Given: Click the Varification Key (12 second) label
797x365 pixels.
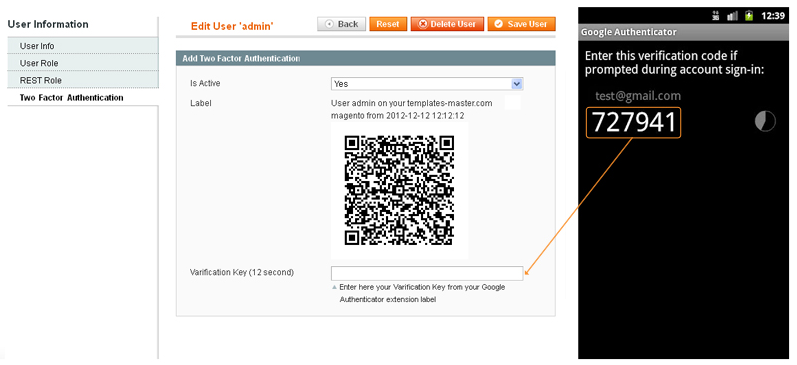Looking at the screenshot, I should [242, 272].
